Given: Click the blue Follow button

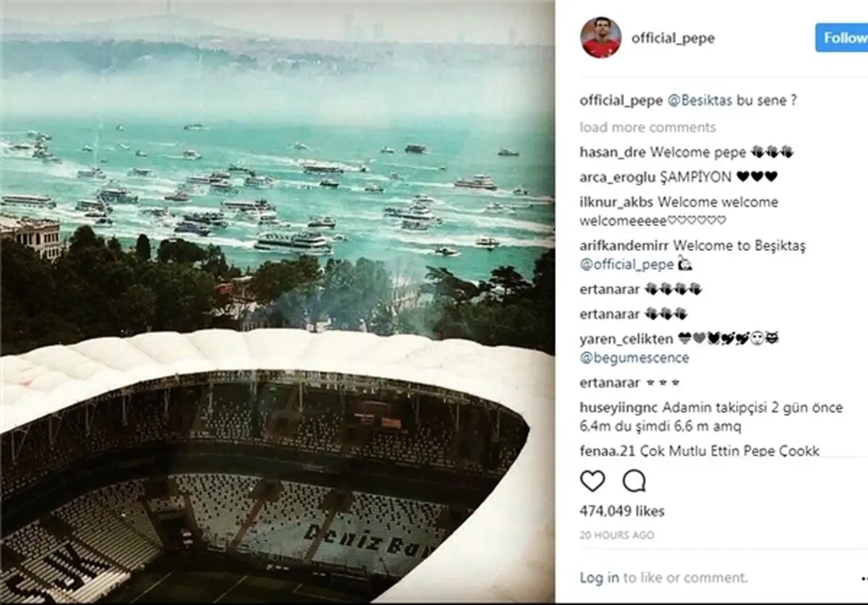Looking at the screenshot, I should [842, 38].
